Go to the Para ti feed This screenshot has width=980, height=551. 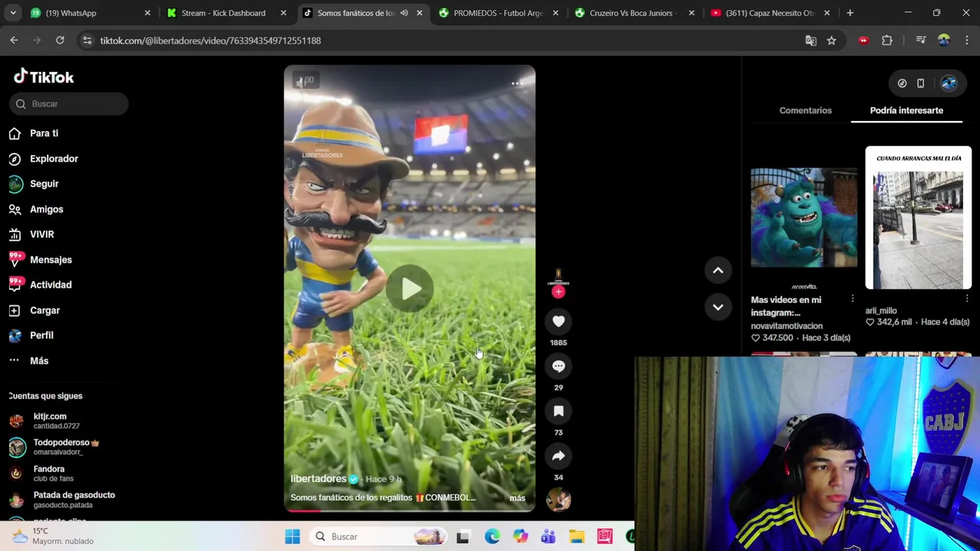coord(44,133)
